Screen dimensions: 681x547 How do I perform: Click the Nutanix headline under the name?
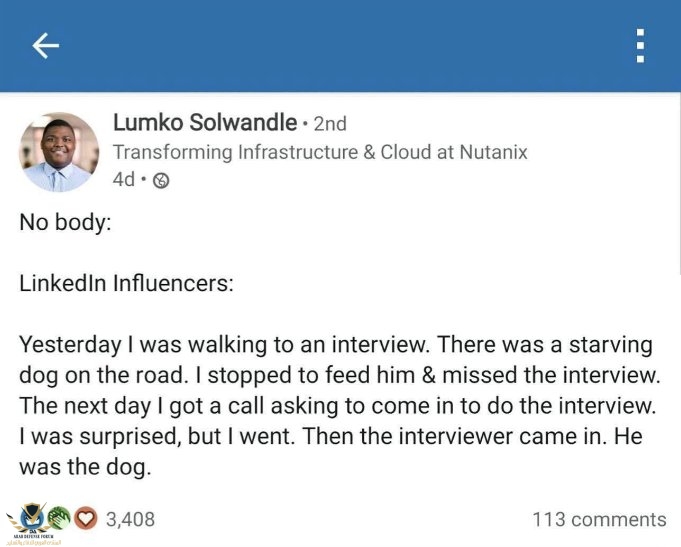click(320, 153)
